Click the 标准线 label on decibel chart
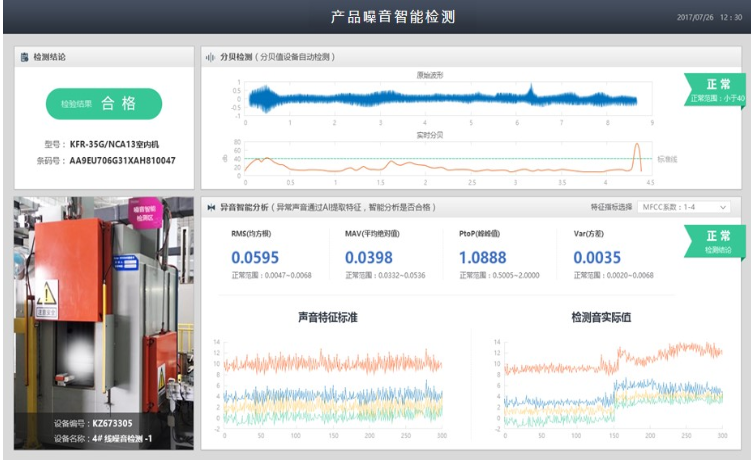 pos(666,158)
